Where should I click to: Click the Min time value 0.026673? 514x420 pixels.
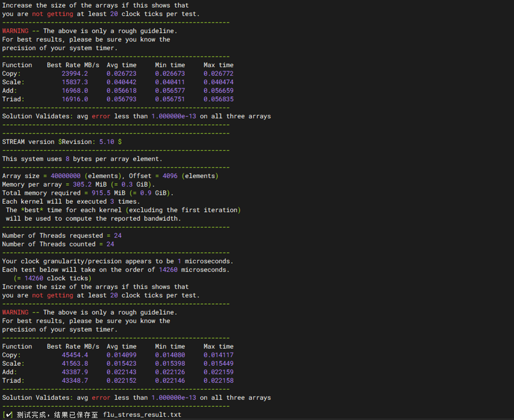click(x=170, y=74)
